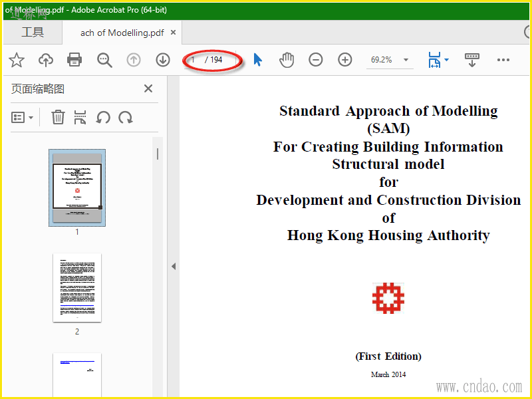Open the 69.2% zoom level dropdown
The height and width of the screenshot is (399, 532).
(x=406, y=60)
